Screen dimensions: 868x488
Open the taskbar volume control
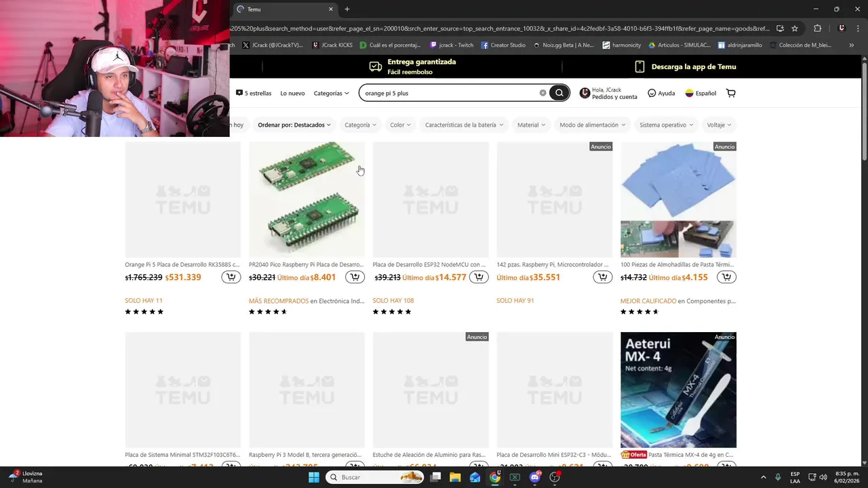(x=823, y=477)
